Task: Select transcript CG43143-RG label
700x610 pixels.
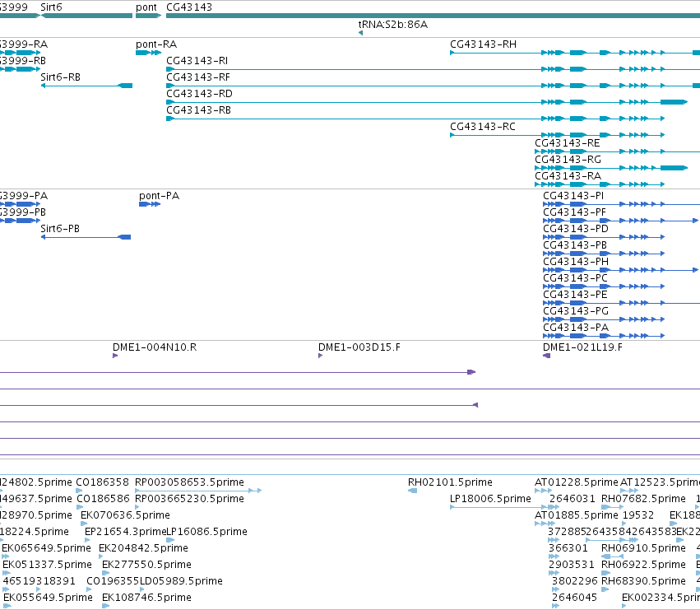Action: click(568, 160)
